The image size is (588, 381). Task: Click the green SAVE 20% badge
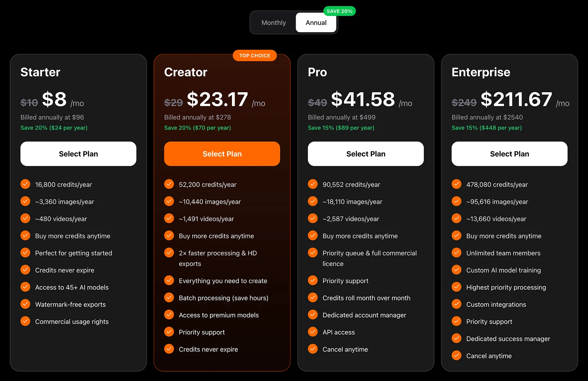(x=340, y=11)
